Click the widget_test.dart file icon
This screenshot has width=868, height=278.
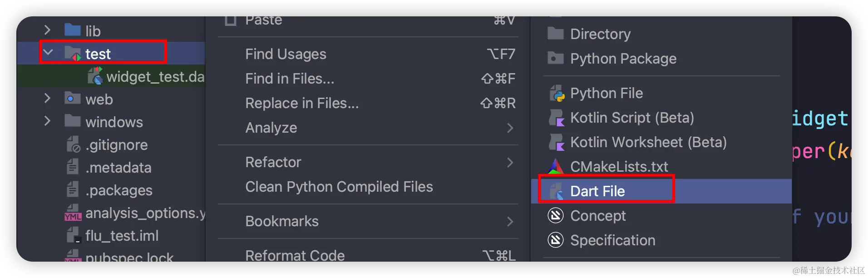[x=95, y=76]
